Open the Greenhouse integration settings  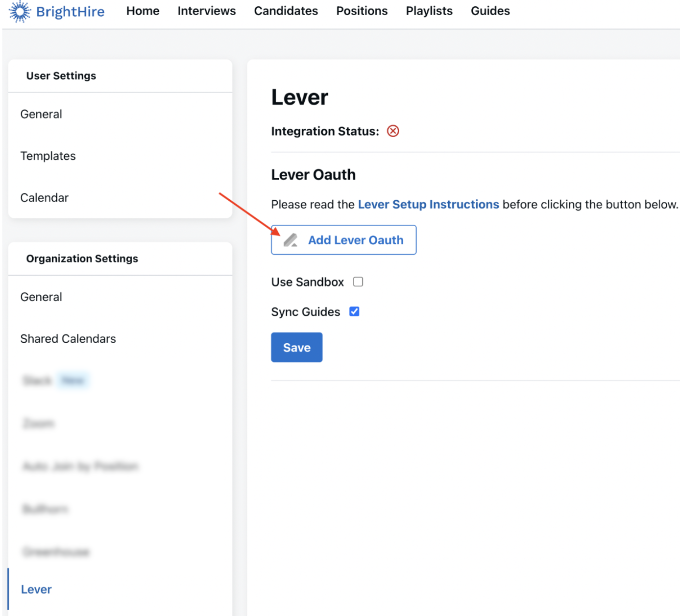point(55,552)
